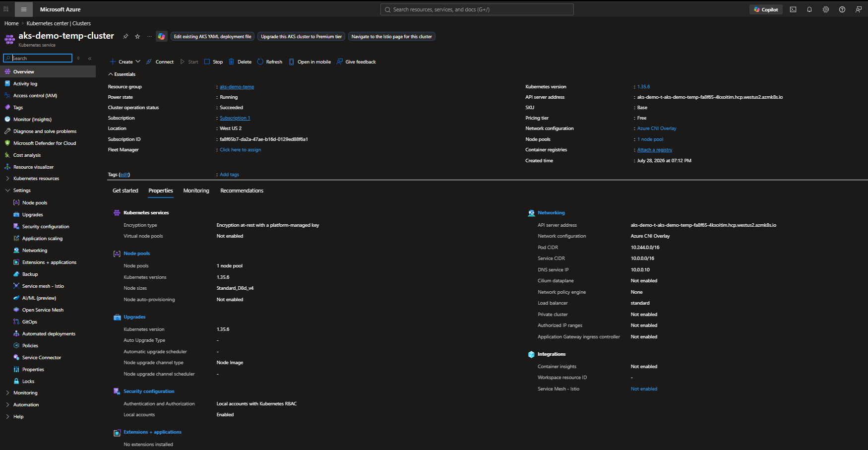Mark the cluster as favorite with the star
Viewport: 868px width, 450px height.
137,36
